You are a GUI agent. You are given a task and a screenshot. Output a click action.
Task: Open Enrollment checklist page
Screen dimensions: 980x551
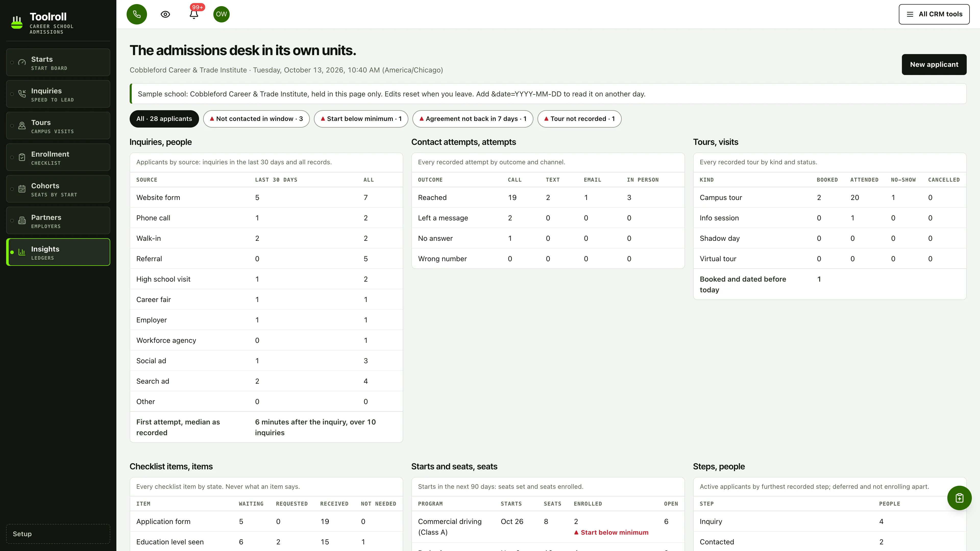58,157
